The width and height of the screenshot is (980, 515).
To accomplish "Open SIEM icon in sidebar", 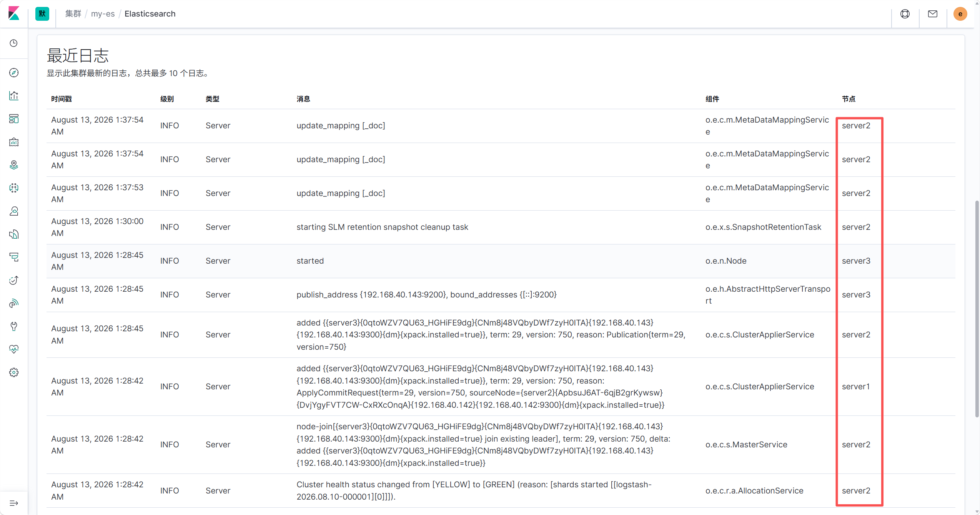I will 14,303.
